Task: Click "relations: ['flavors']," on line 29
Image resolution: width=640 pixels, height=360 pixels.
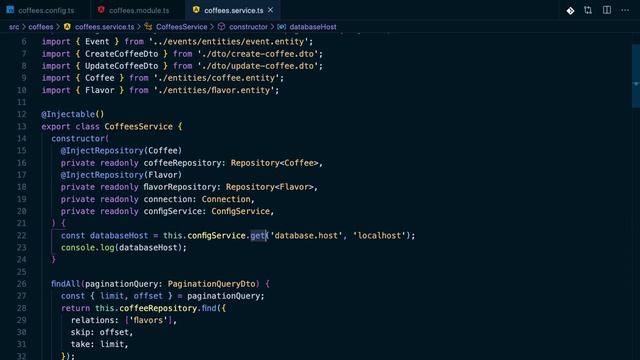Action: click(124, 320)
